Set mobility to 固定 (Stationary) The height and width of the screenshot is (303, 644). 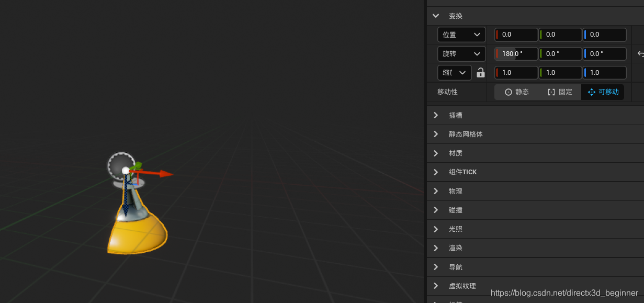pyautogui.click(x=560, y=92)
